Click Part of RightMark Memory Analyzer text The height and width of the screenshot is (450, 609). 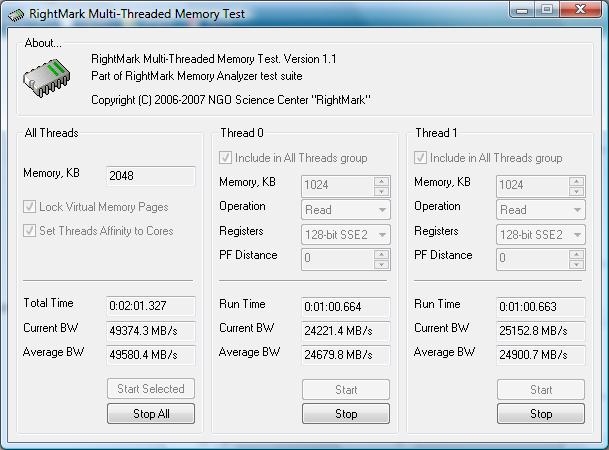tap(197, 76)
